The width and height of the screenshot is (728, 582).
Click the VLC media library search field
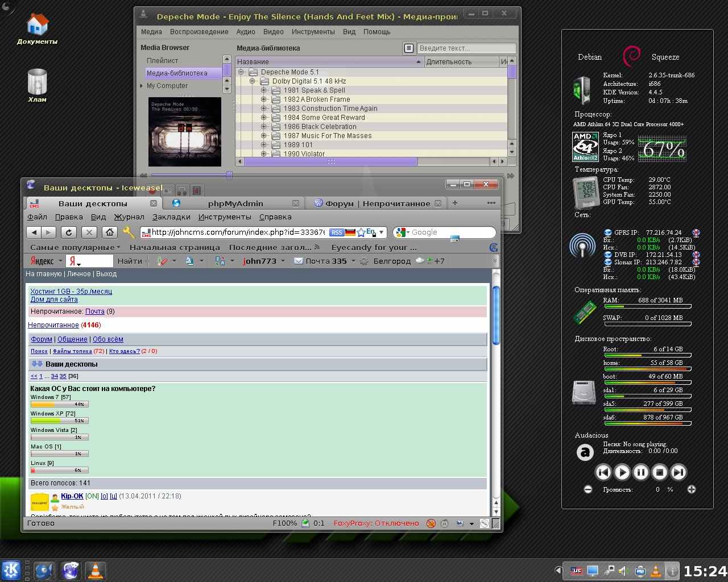(x=466, y=48)
